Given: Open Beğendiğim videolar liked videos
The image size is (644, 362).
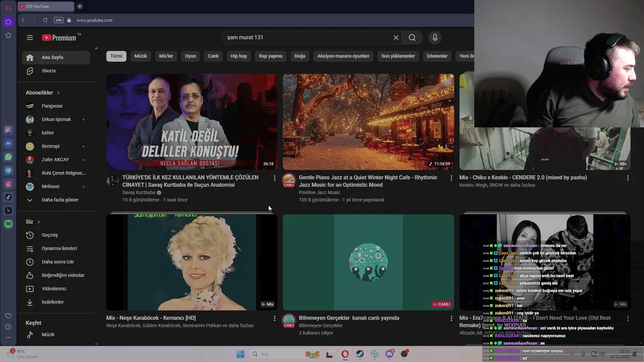Looking at the screenshot, I should 56,276.
